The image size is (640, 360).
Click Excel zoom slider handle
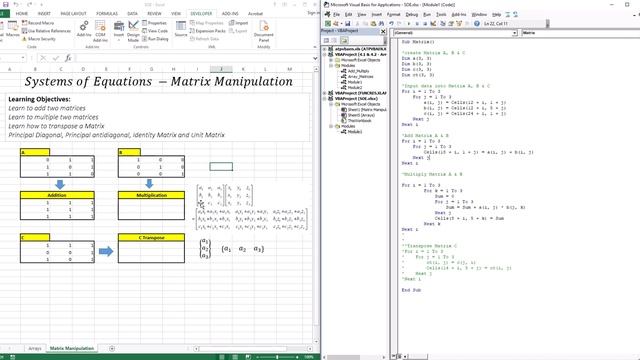pyautogui.click(x=277, y=357)
